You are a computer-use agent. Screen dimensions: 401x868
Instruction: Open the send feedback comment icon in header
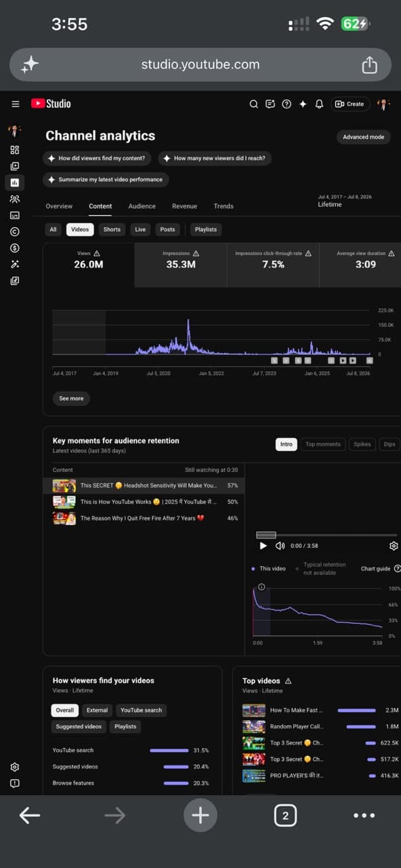point(270,104)
